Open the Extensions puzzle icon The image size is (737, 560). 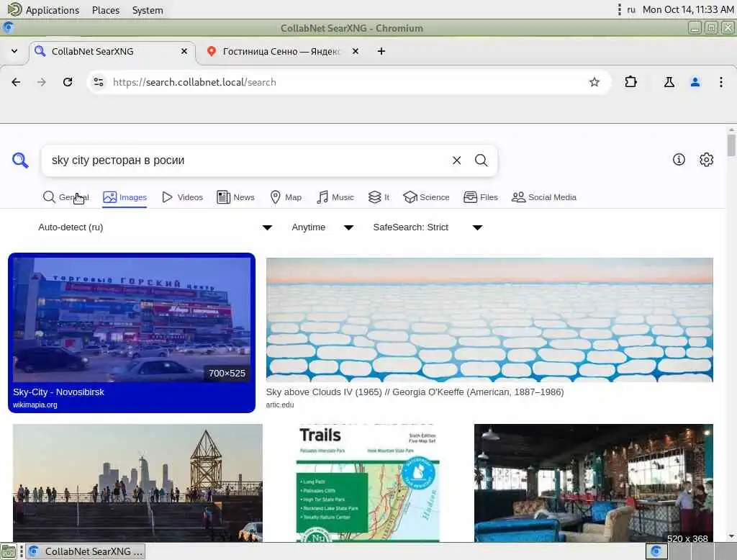point(630,82)
